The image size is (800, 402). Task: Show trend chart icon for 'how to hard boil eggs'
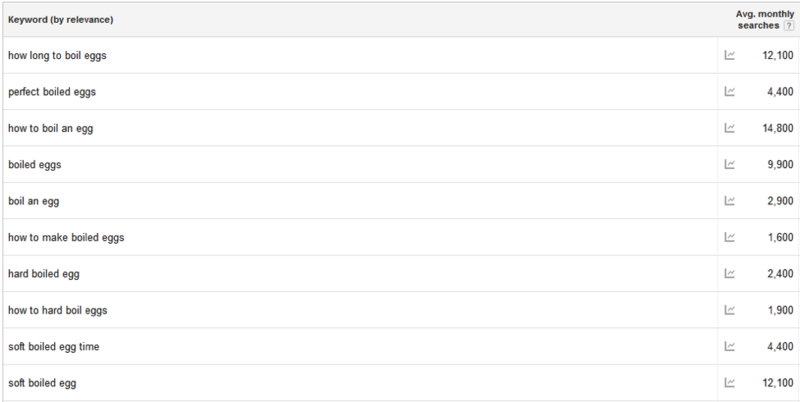pyautogui.click(x=730, y=310)
